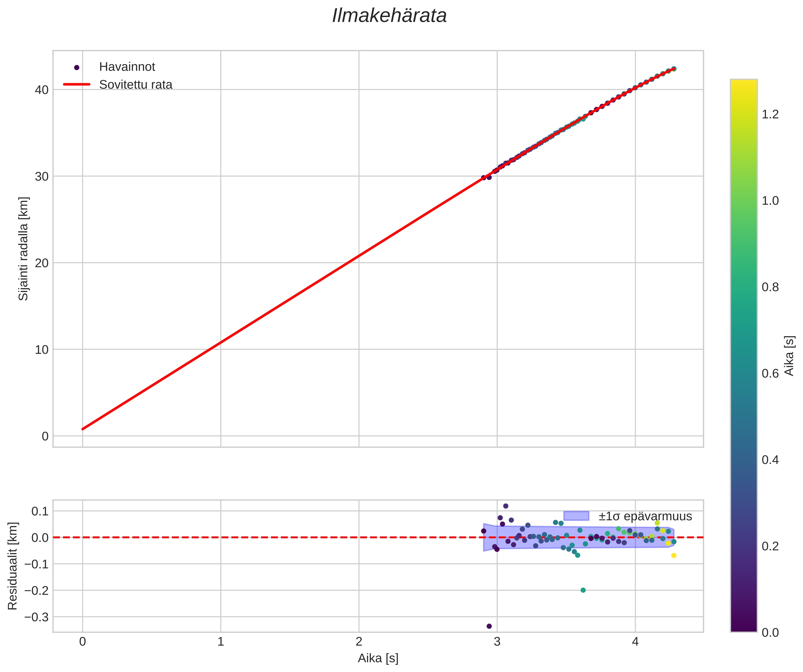This screenshot has width=803, height=672.
Task: Click the Ilmakehärata plot title
Action: click(389, 16)
